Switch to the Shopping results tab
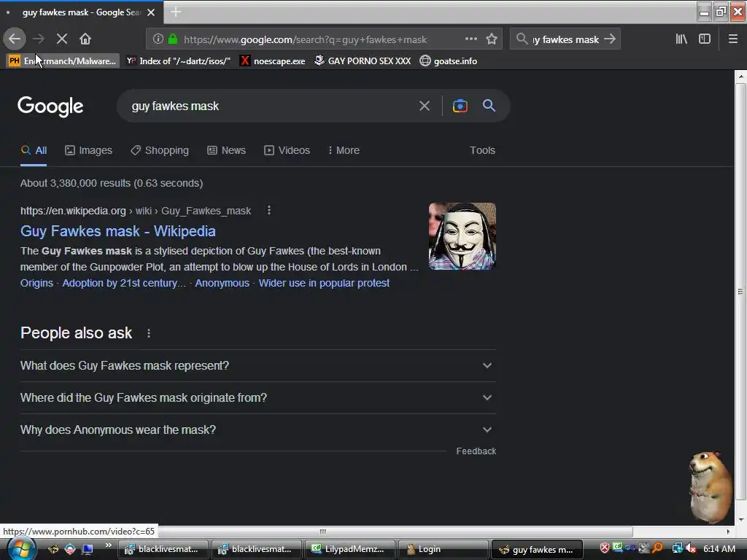This screenshot has width=747, height=560. pos(160,150)
